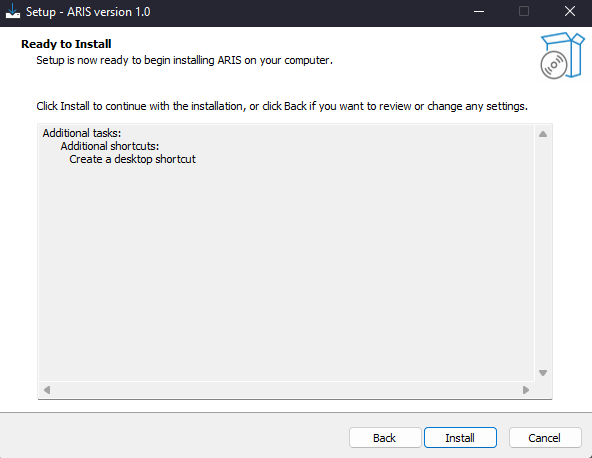Click the disabled maximize button
The image size is (592, 458).
(524, 12)
